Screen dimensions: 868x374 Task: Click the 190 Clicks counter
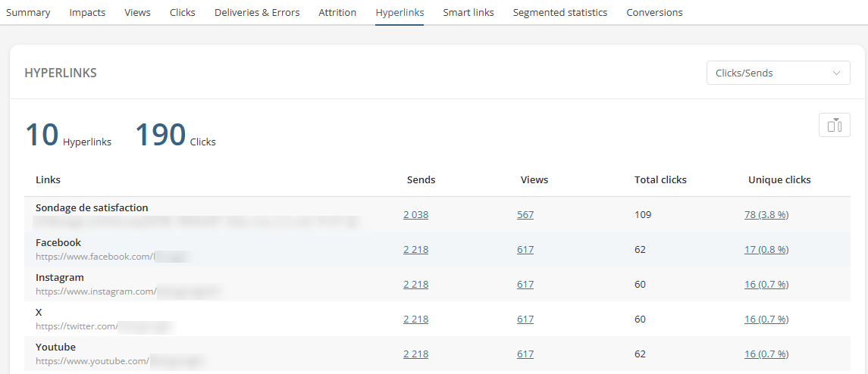click(175, 136)
